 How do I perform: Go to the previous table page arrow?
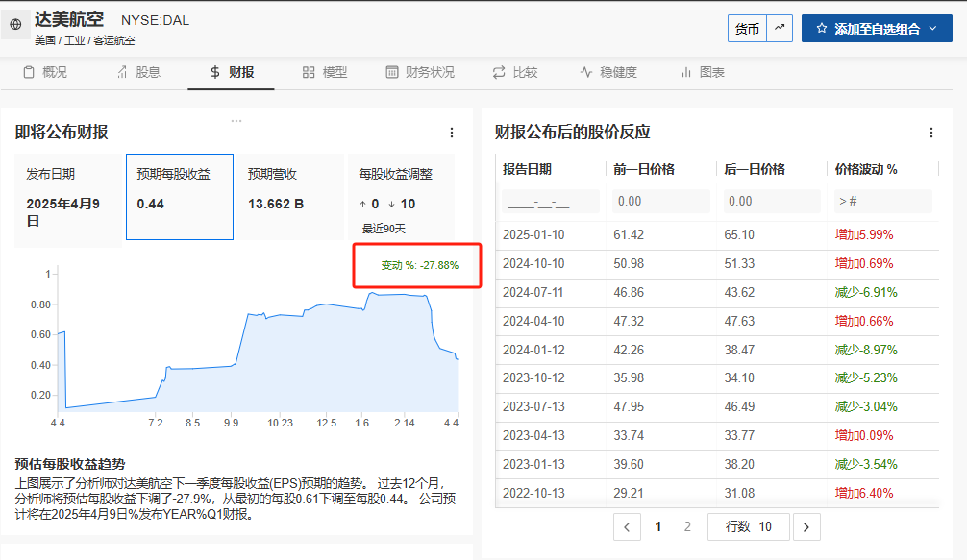point(627,526)
